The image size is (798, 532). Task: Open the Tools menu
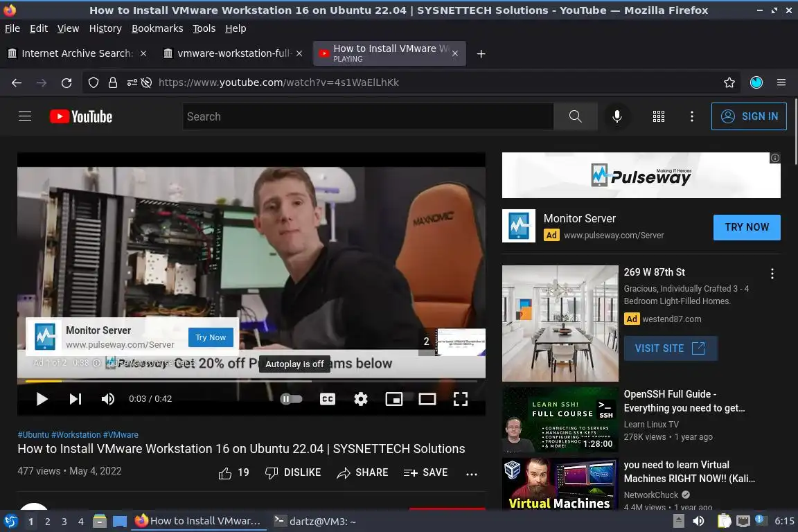[x=204, y=28]
